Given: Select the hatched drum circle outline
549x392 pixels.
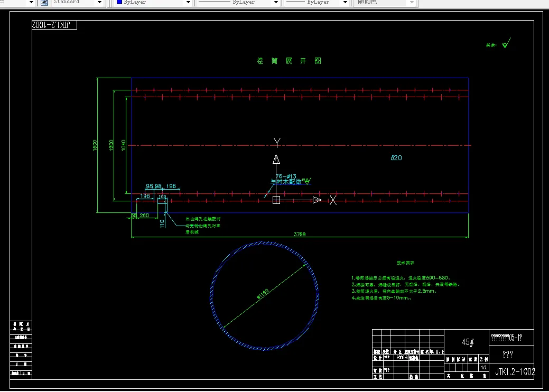Looking at the screenshot, I should [x=265, y=296].
